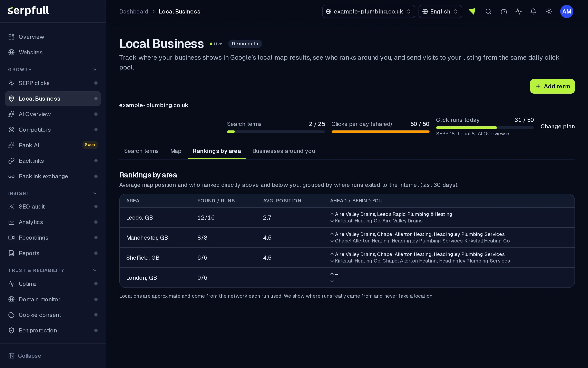Click status dot beside Competitors

96,130
